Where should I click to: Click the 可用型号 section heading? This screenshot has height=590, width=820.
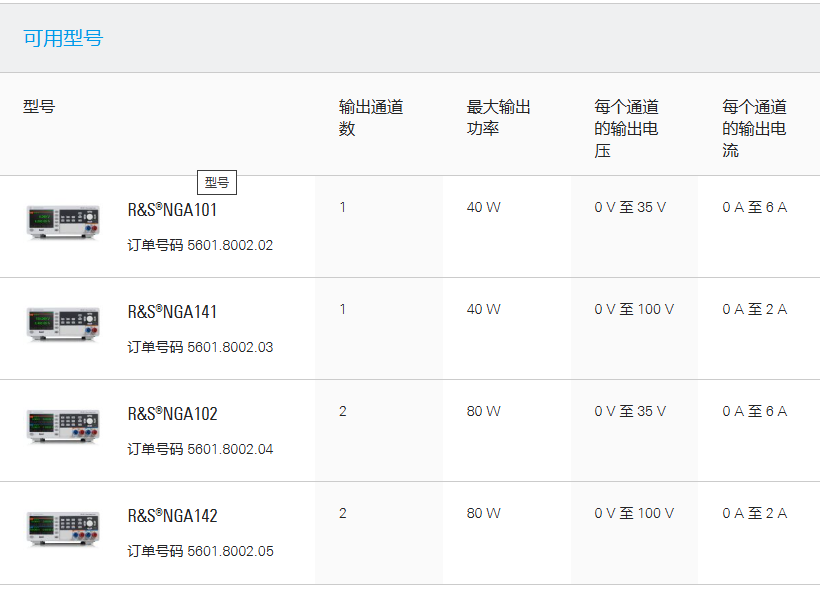tap(63, 38)
